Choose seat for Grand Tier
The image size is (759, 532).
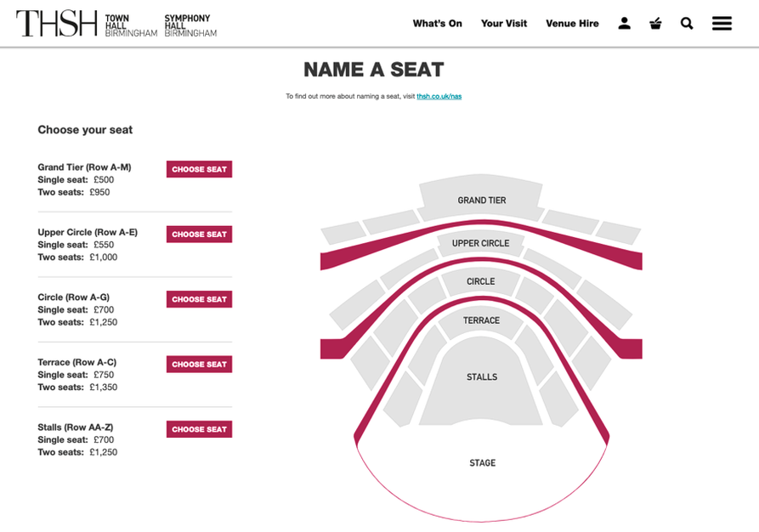[200, 169]
